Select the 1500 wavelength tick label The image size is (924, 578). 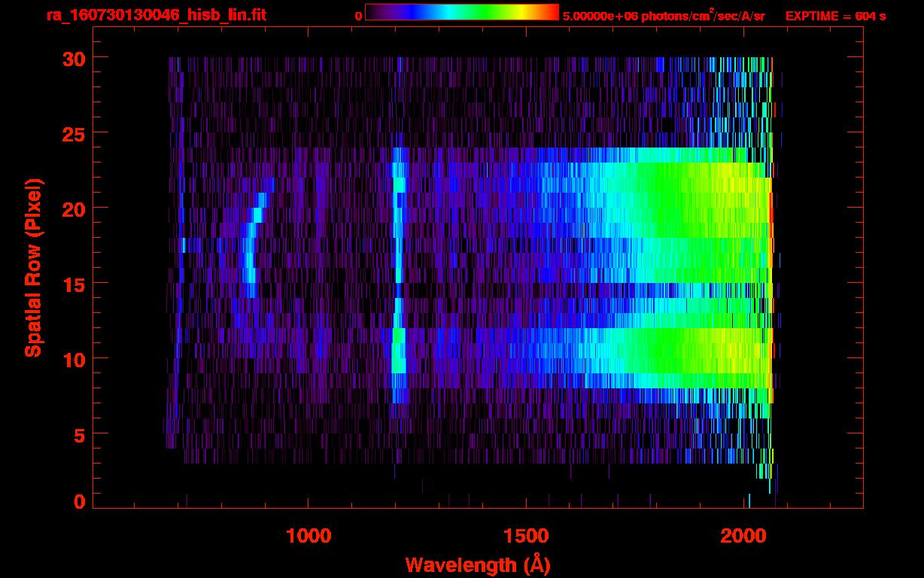click(526, 535)
